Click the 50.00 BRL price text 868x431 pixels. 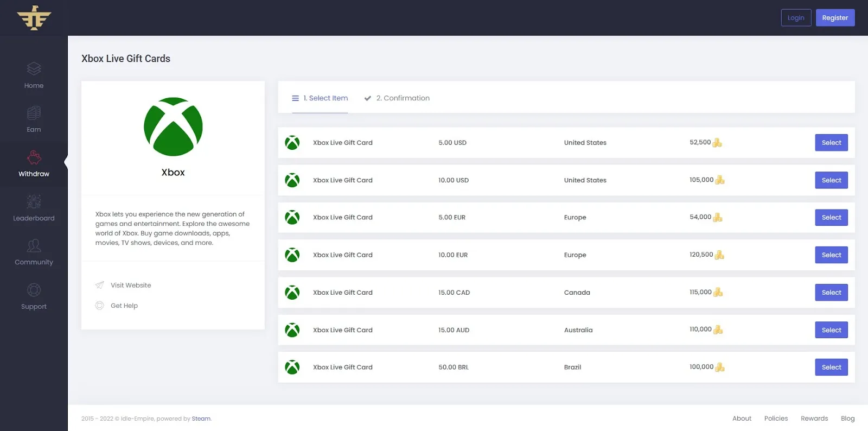pos(454,367)
